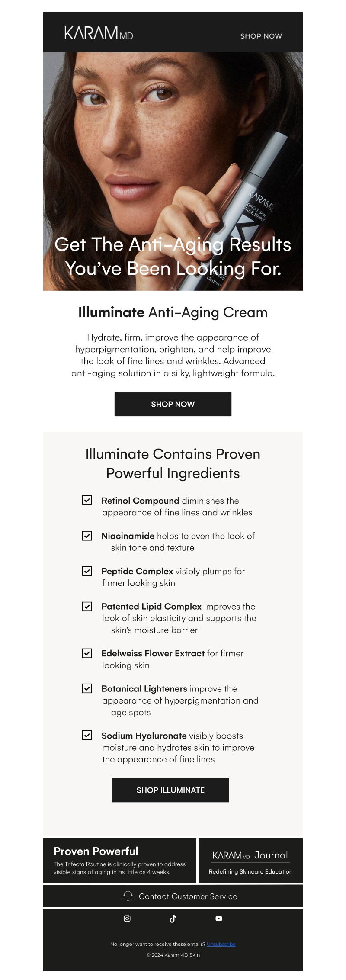Open the YouTube icon in footer
The image size is (346, 980).
tap(219, 919)
